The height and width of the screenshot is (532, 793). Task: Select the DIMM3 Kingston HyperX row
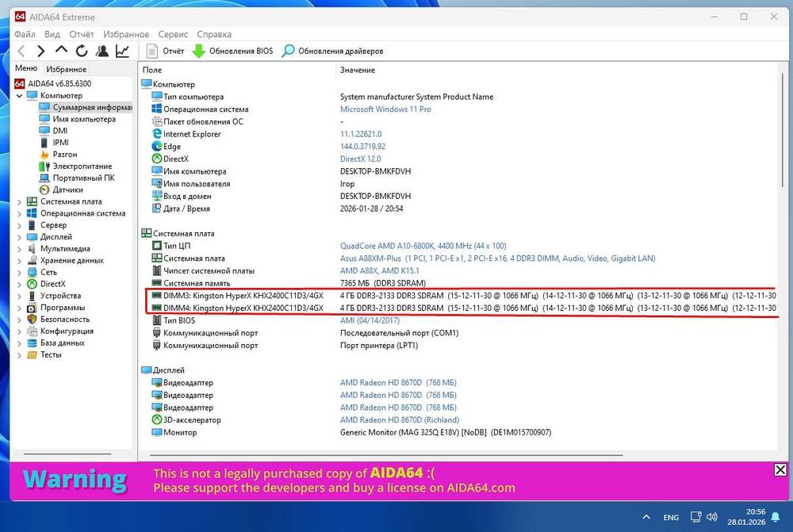[x=464, y=295]
